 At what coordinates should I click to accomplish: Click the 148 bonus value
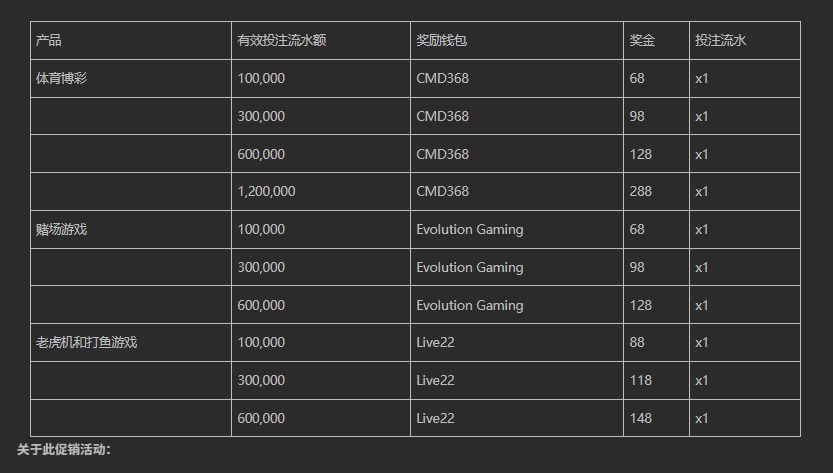[641, 418]
